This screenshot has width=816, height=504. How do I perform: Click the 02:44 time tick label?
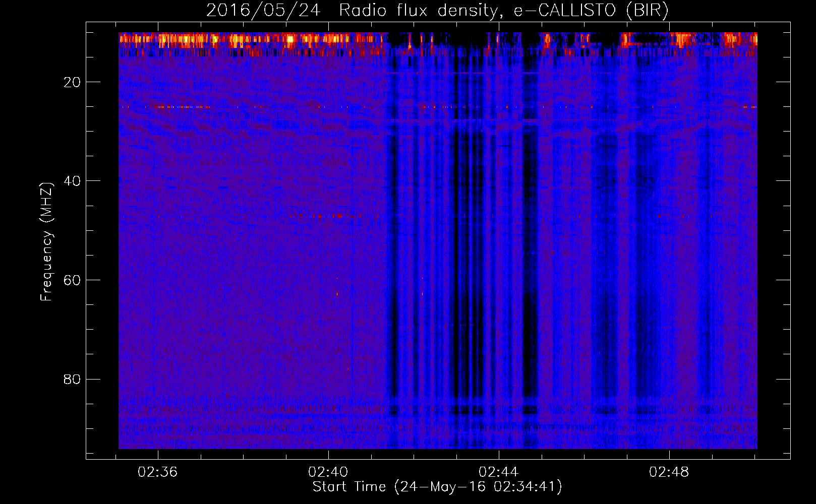(499, 472)
